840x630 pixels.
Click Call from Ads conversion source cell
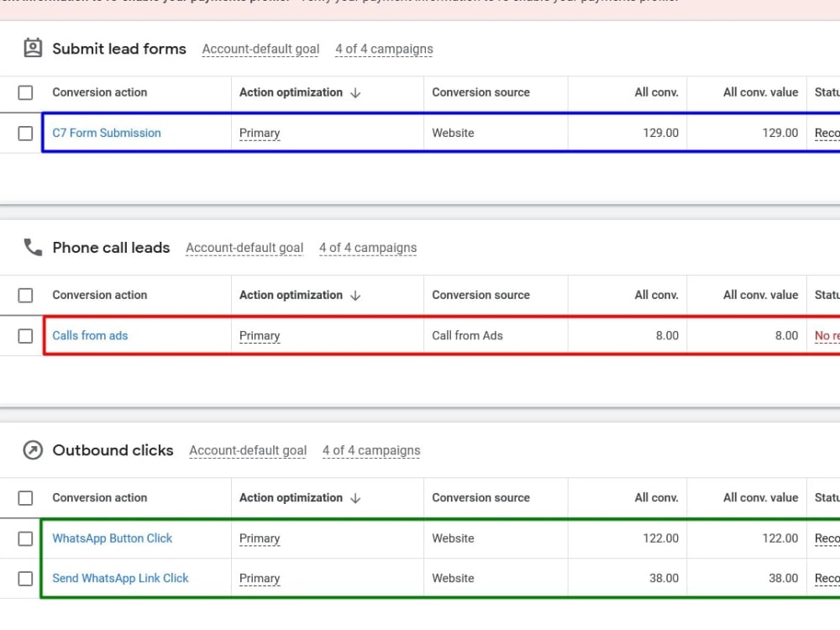click(x=468, y=335)
